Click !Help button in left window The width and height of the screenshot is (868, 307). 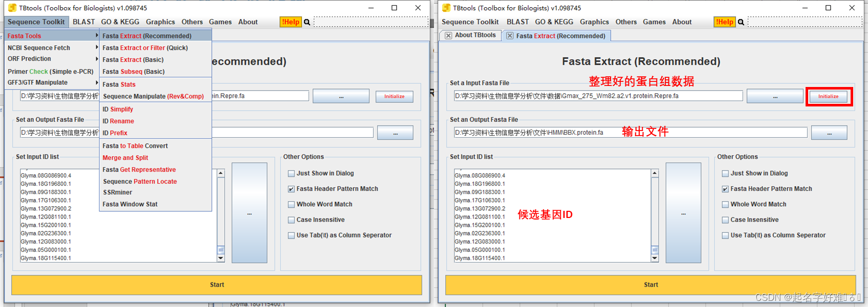tap(290, 22)
